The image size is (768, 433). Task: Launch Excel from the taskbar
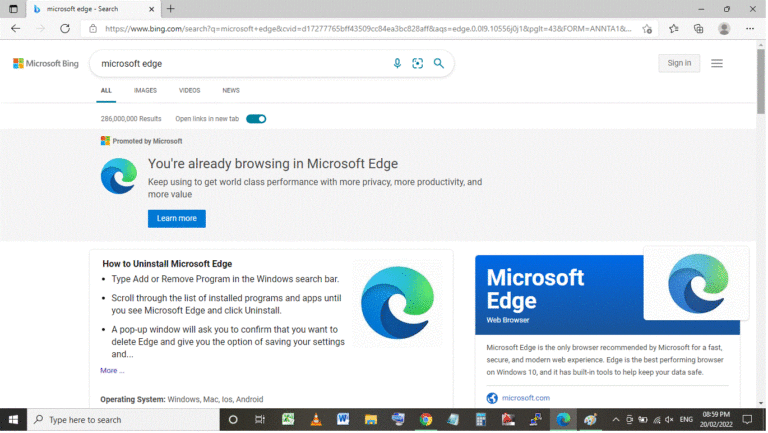tap(288, 419)
